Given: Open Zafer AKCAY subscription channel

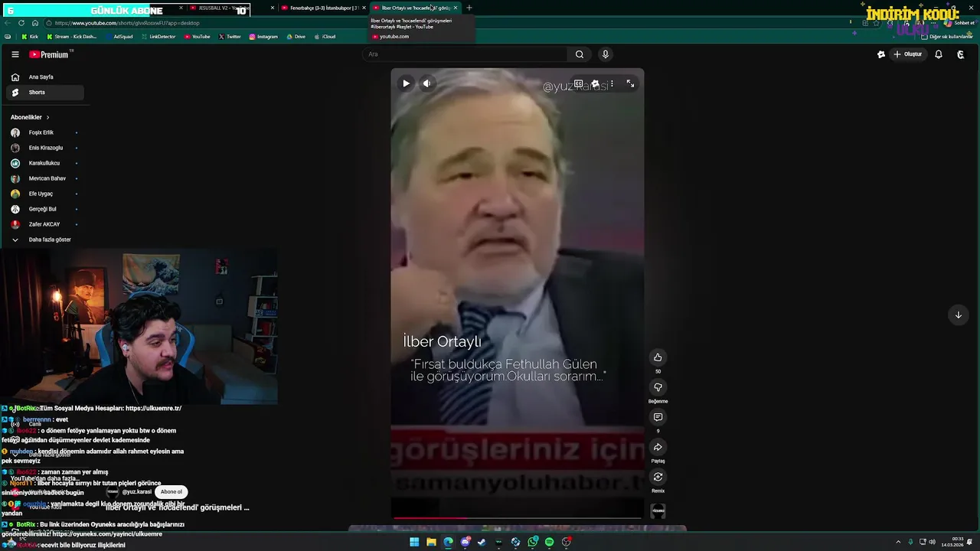Looking at the screenshot, I should click(45, 224).
